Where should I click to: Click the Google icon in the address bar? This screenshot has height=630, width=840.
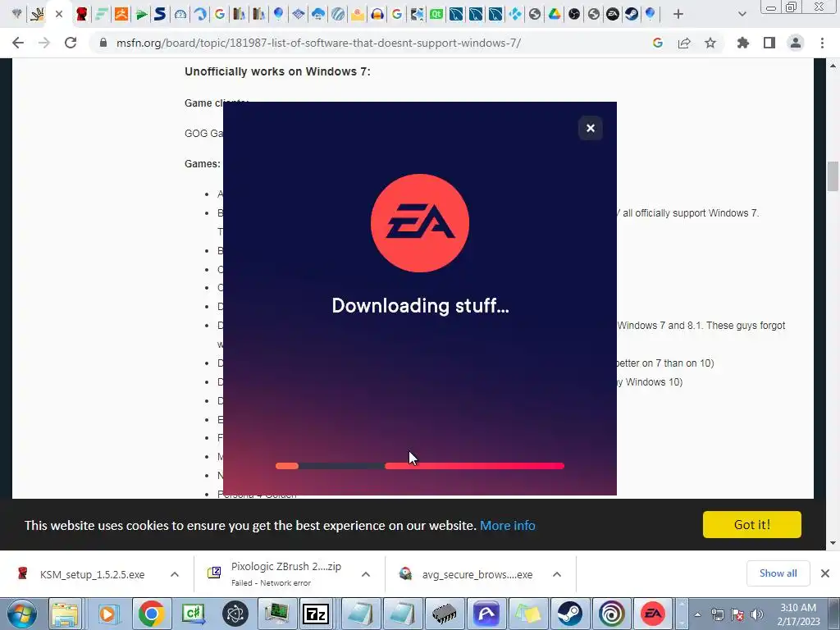point(658,43)
